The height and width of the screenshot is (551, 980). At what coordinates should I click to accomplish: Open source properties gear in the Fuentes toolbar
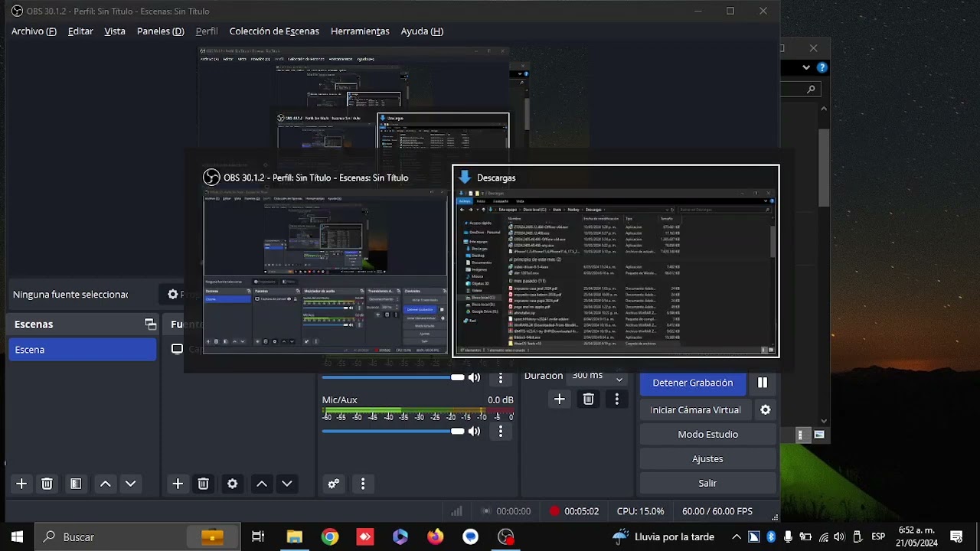point(232,484)
